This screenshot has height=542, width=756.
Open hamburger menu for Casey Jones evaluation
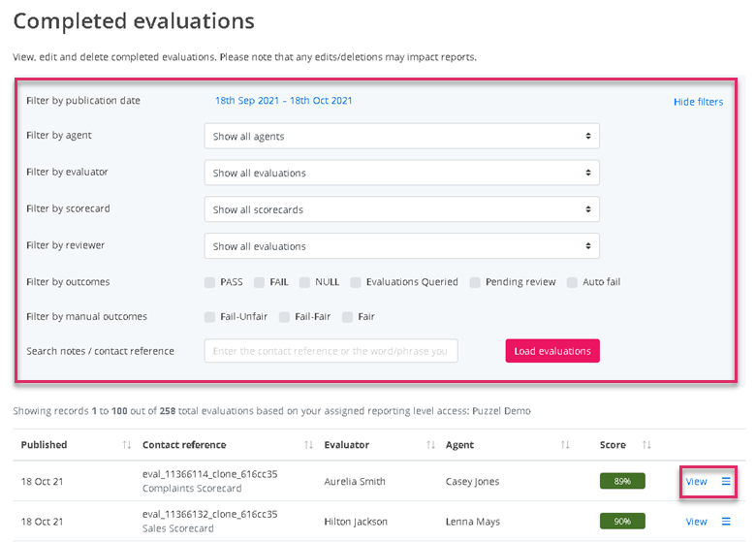pos(726,482)
